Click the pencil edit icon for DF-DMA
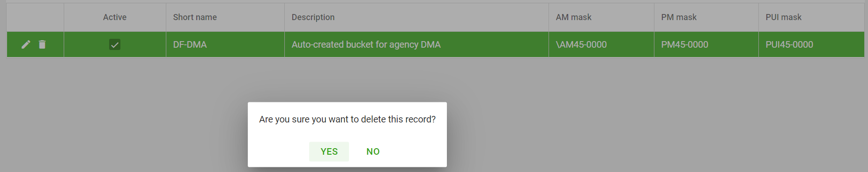 26,44
